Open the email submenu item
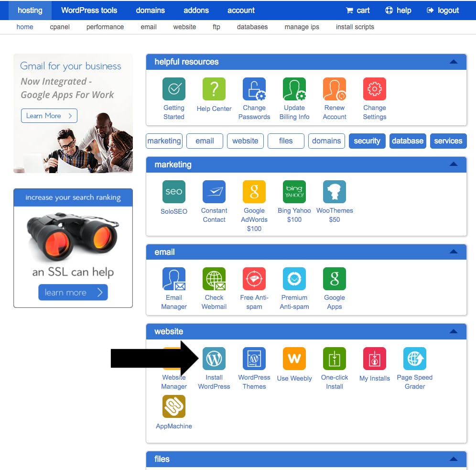Viewport: 476px width, 470px height. (149, 27)
